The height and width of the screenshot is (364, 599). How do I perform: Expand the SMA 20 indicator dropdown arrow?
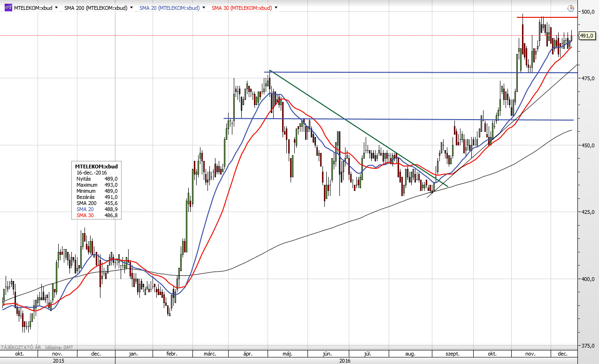coord(203,8)
